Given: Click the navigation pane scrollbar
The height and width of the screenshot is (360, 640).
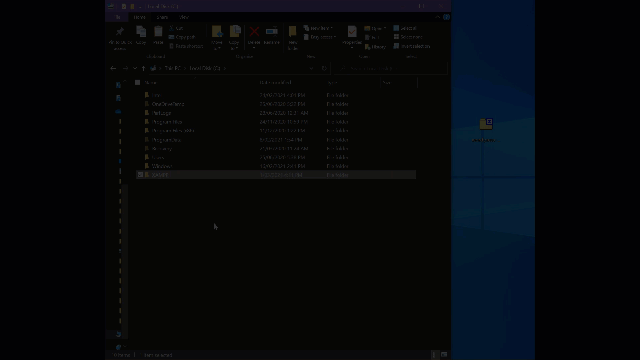Looking at the screenshot, I should [126, 261].
